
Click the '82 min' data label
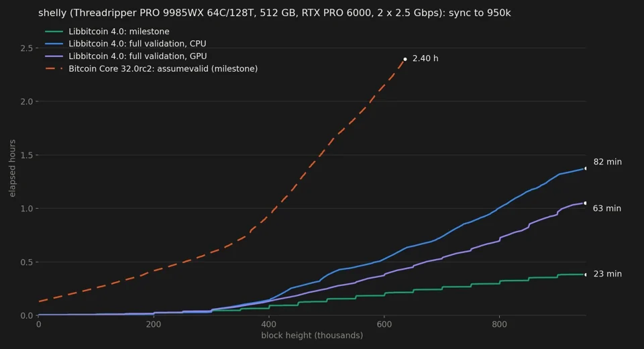608,162
